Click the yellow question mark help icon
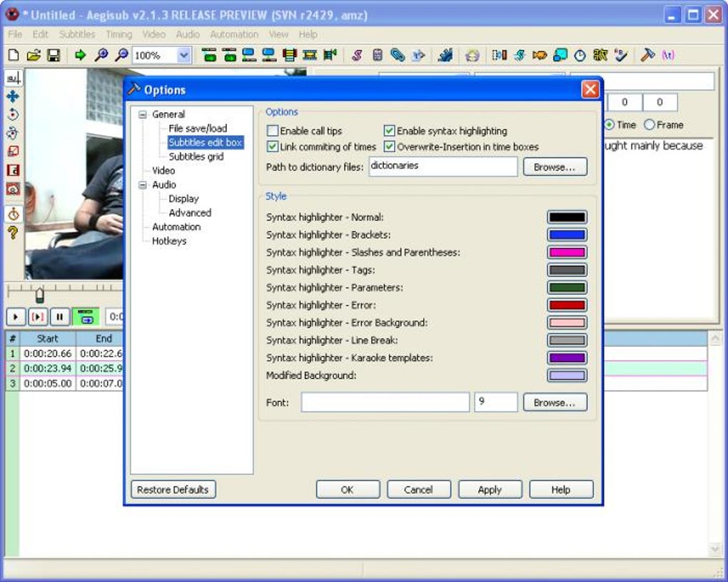 coord(13,232)
